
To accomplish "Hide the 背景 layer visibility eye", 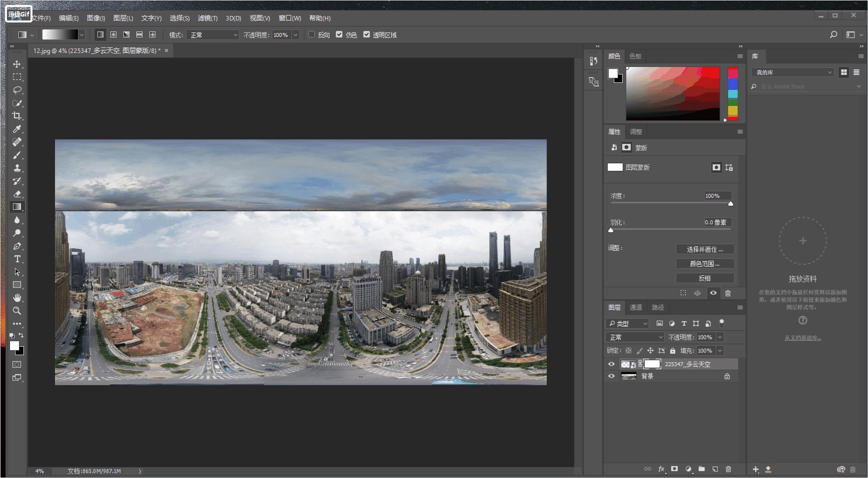I will pyautogui.click(x=611, y=376).
